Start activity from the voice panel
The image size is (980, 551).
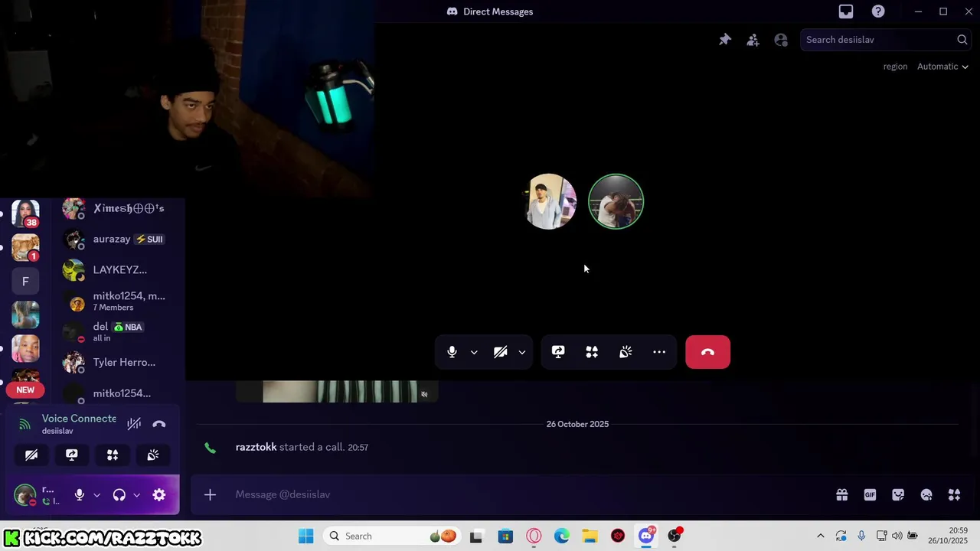pyautogui.click(x=113, y=455)
